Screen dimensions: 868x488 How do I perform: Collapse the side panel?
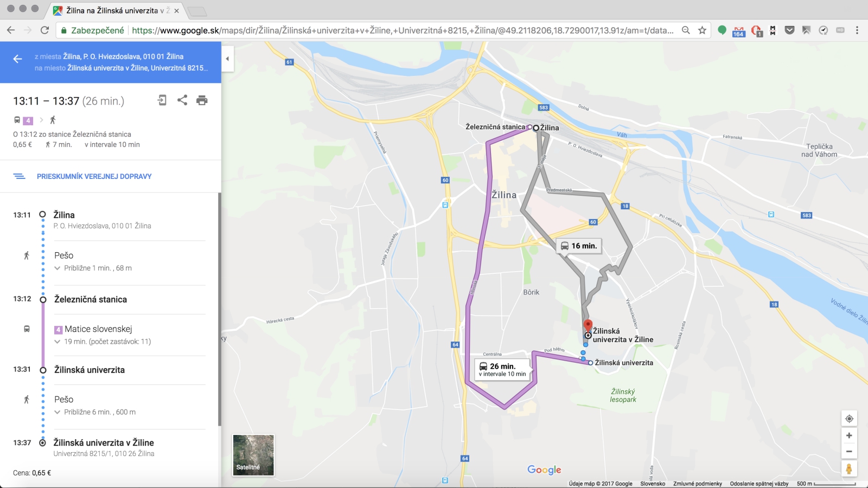pos(227,59)
